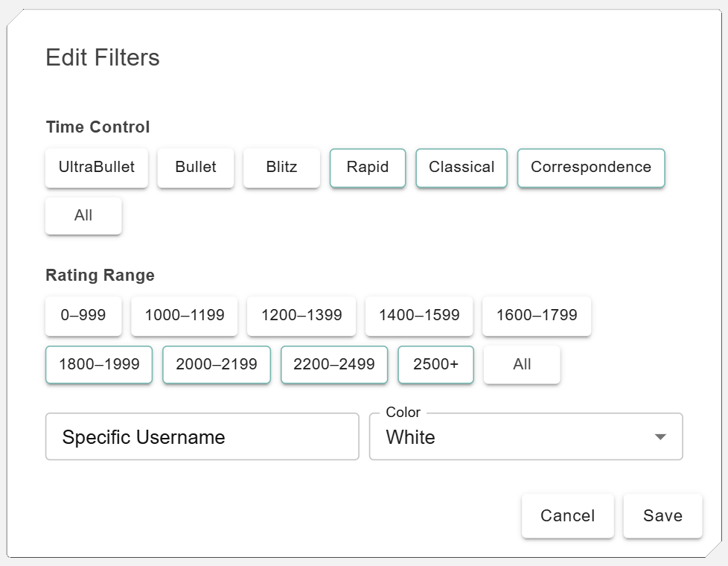The width and height of the screenshot is (728, 566).
Task: Open the Color dropdown showing White
Action: pos(526,437)
